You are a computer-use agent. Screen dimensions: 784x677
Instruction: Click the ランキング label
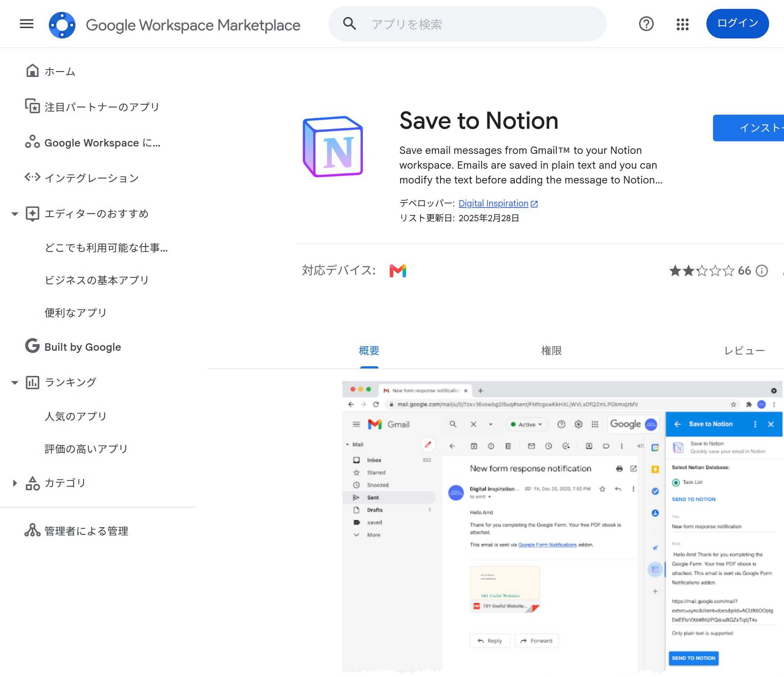coord(70,382)
